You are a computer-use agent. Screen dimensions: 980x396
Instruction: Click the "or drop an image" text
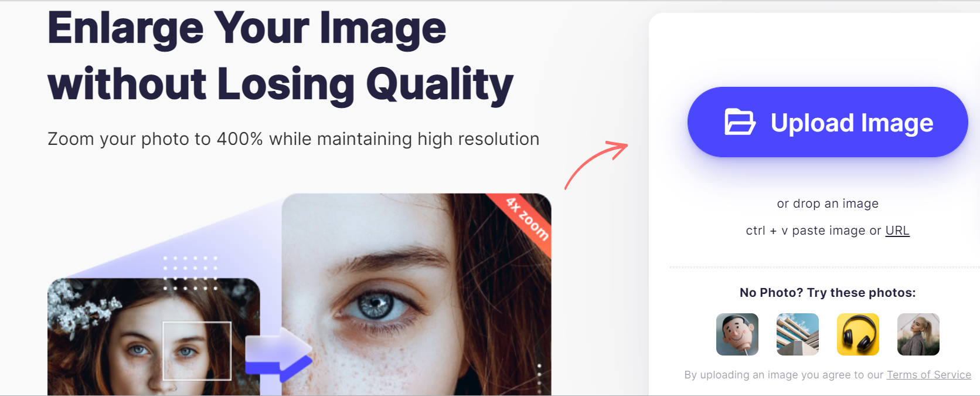(x=828, y=204)
